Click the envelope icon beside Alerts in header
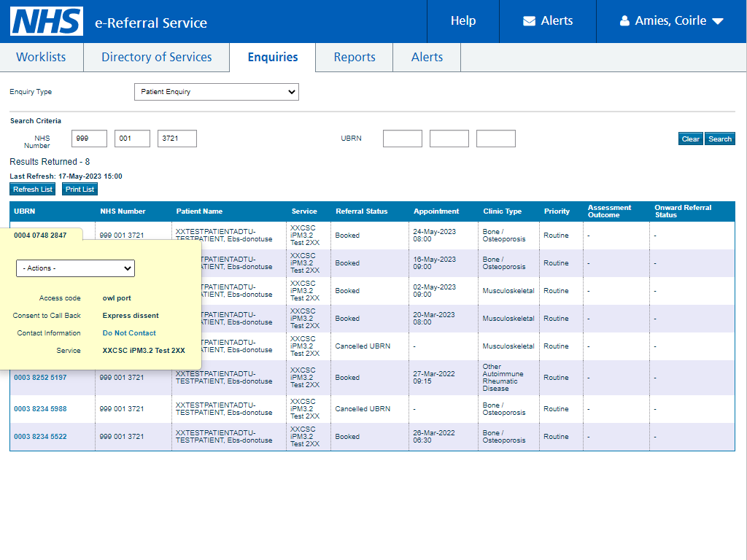This screenshot has width=747, height=560. (x=529, y=21)
